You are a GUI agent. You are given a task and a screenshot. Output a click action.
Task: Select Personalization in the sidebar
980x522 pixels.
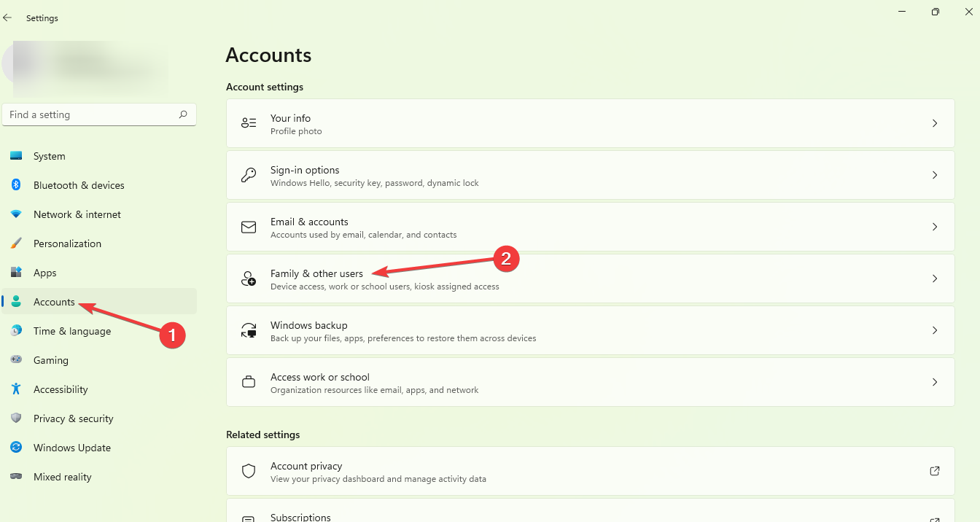67,244
